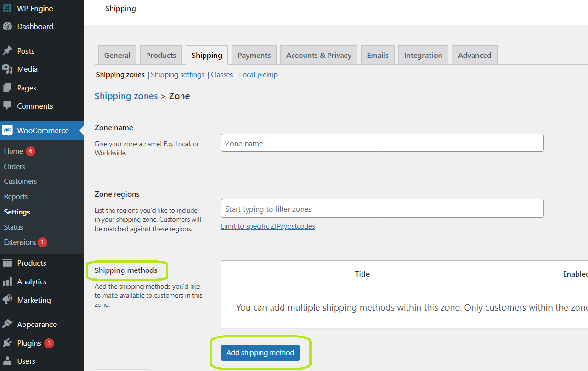588x371 pixels.
Task: Open Orders in the WooCommerce submenu
Action: click(x=14, y=166)
